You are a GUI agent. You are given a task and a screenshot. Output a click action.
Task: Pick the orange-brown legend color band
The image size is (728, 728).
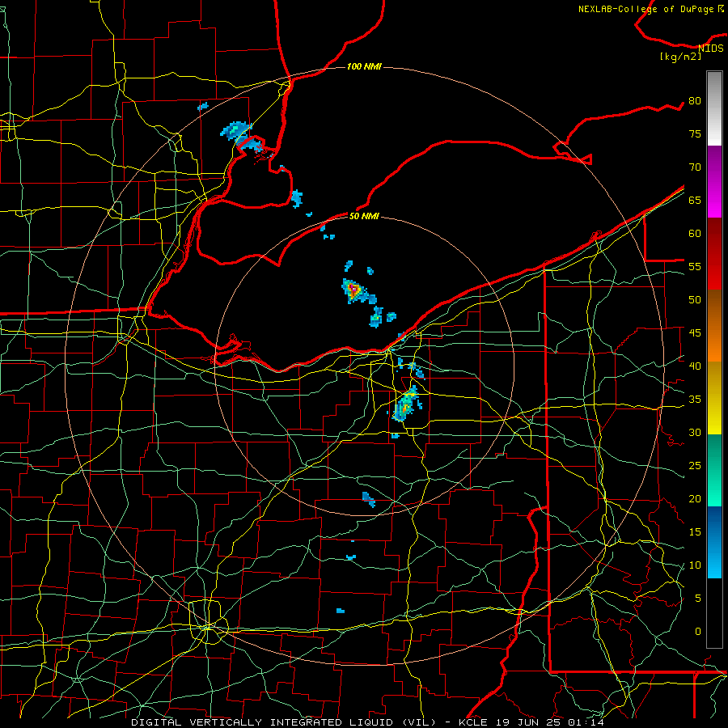click(714, 325)
